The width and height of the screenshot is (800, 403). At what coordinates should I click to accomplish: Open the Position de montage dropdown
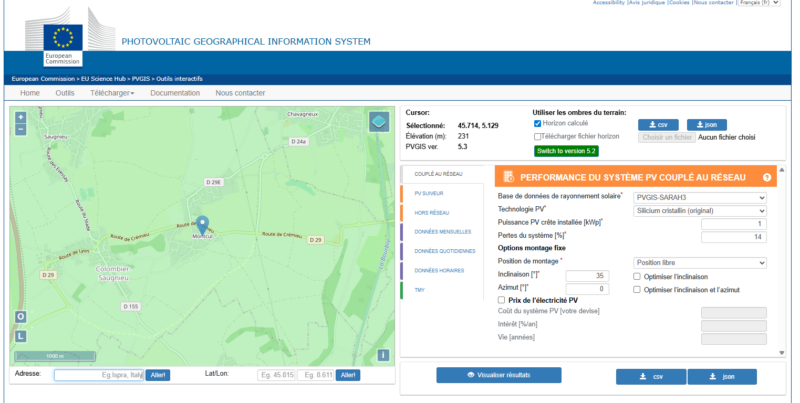(700, 262)
